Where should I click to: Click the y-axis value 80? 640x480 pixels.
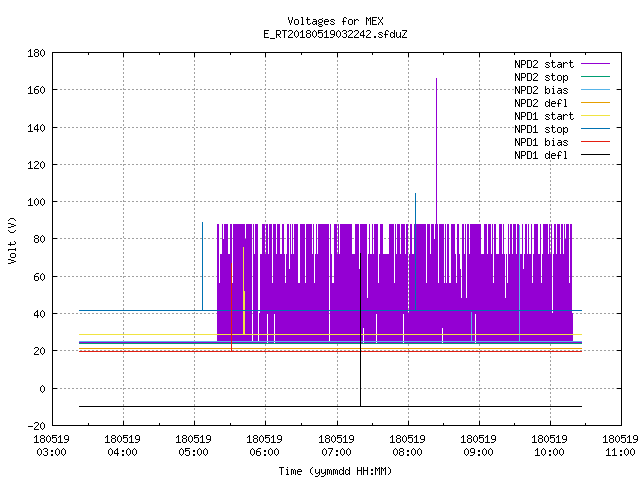(39, 239)
